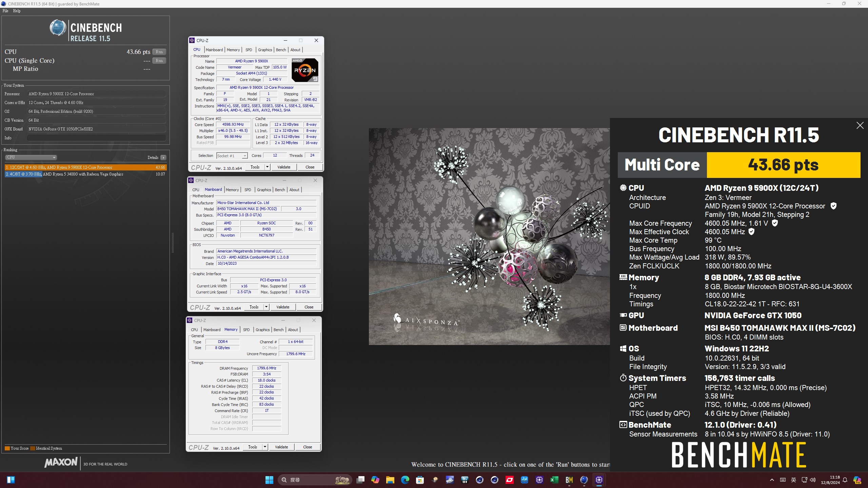
Task: Switch to CPU tab in the bottom CPU-Z Memory window
Action: [x=194, y=330]
